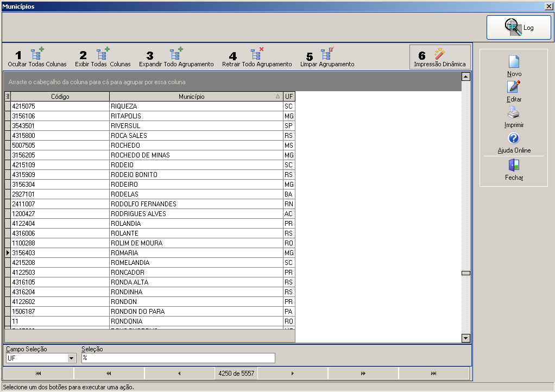This screenshot has height=392, width=555.
Task: Click the grid vertical scrollbar thumb
Action: click(x=466, y=273)
